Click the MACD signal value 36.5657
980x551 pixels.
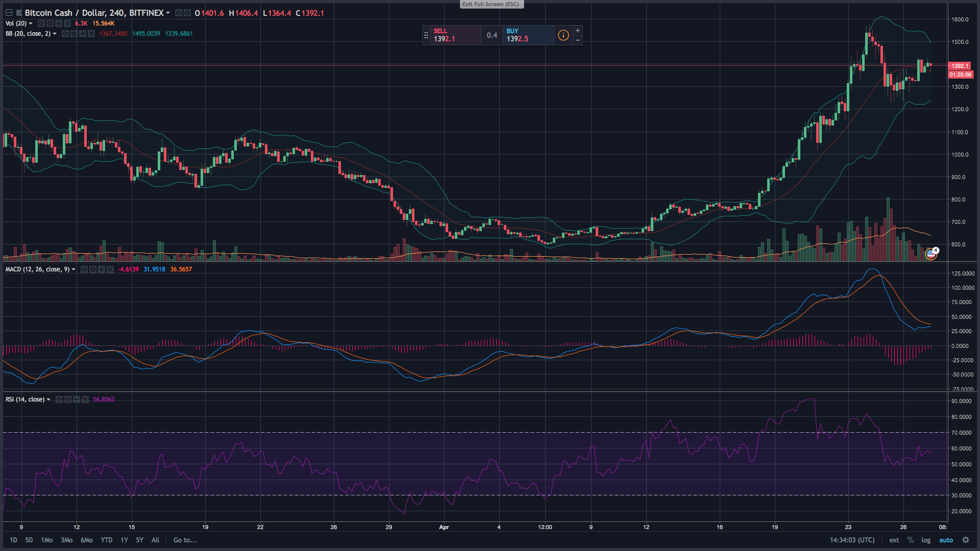pos(181,269)
